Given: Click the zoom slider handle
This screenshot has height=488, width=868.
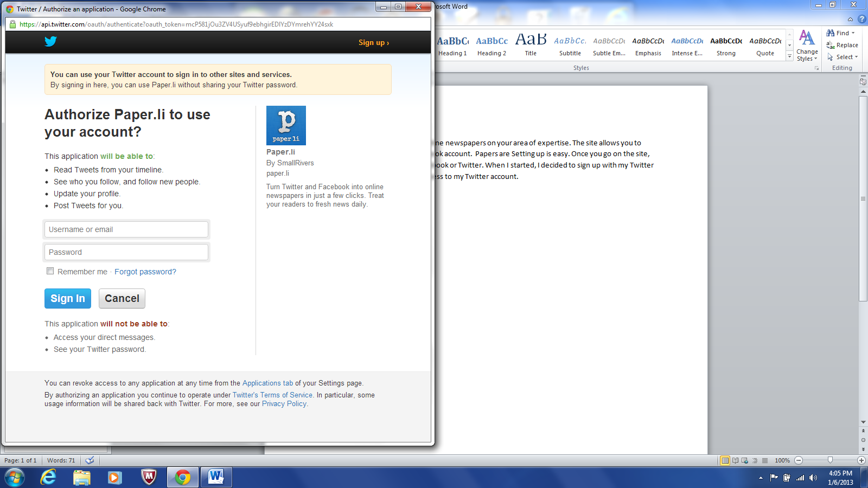Looking at the screenshot, I should pyautogui.click(x=830, y=460).
